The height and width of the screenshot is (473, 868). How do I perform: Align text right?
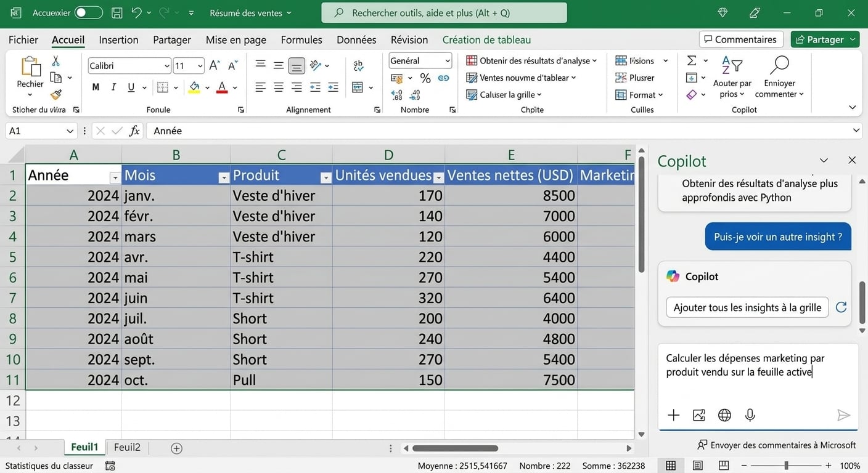pyautogui.click(x=297, y=87)
